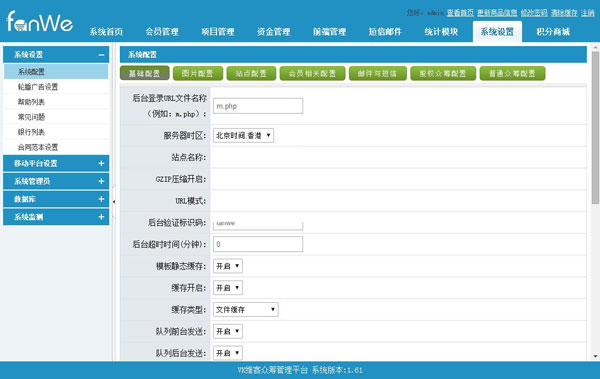Click the vertical scrollbar thumb
The width and height of the screenshot is (600, 379).
click(x=595, y=127)
